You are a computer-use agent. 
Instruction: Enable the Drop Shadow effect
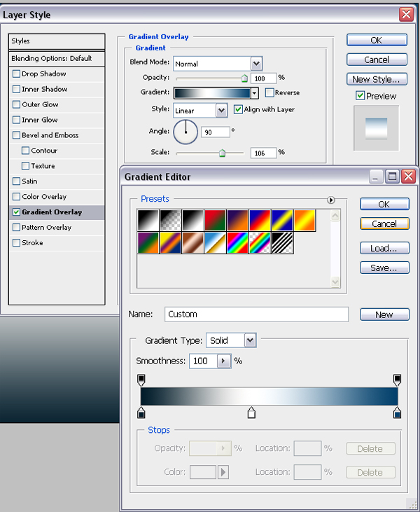click(16, 74)
